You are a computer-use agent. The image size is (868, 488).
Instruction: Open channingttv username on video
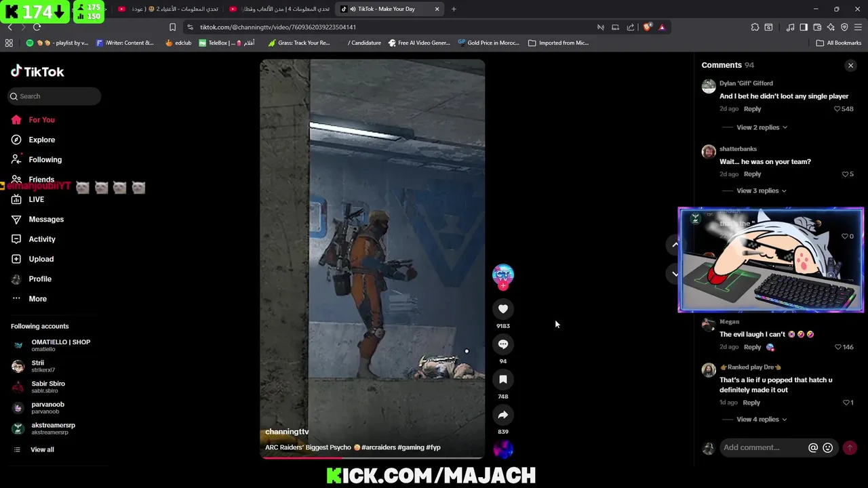point(287,432)
